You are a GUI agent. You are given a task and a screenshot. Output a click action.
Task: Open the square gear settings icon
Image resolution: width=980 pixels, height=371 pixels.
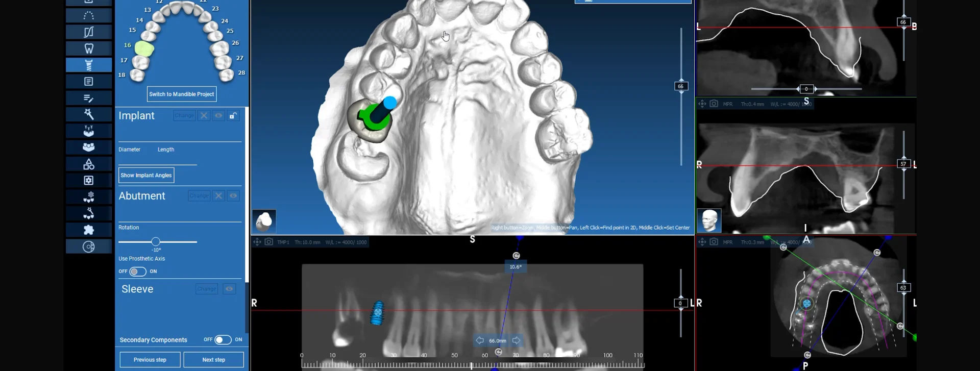89,180
